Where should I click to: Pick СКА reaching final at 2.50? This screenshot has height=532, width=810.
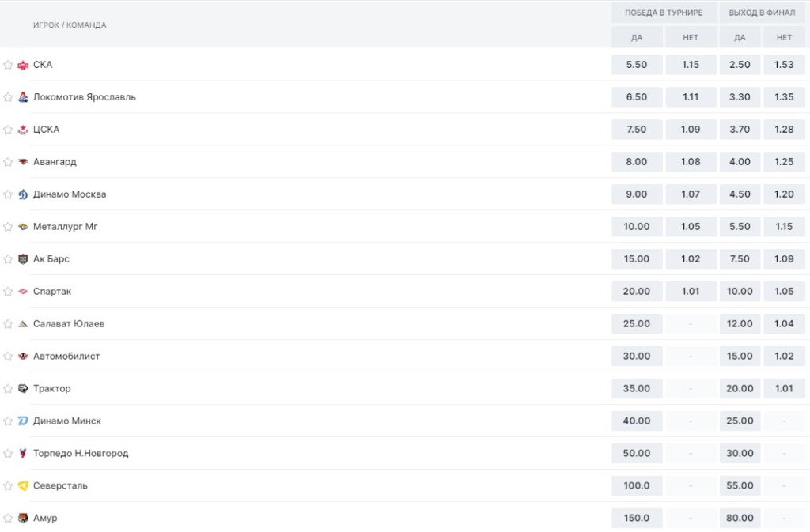tap(740, 65)
